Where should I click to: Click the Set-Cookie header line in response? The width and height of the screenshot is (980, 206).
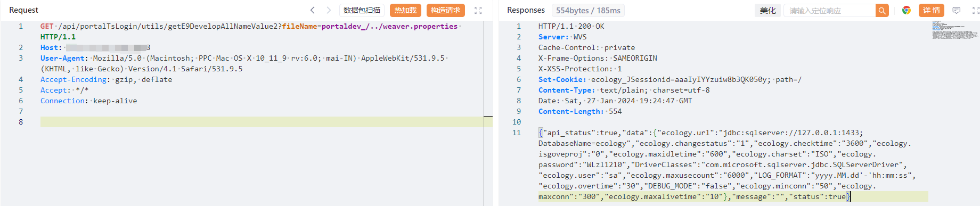point(669,79)
